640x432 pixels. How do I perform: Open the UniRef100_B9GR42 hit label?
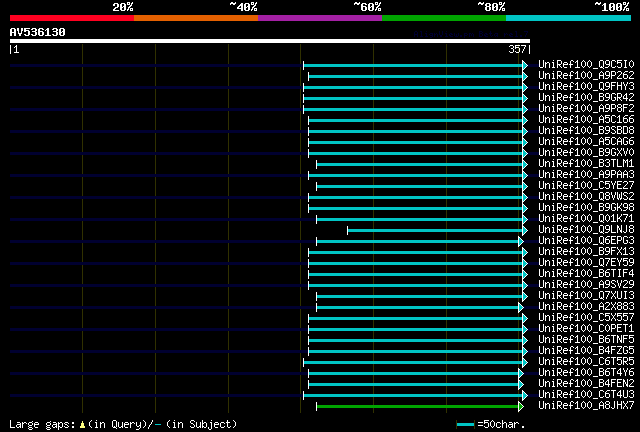click(586, 97)
